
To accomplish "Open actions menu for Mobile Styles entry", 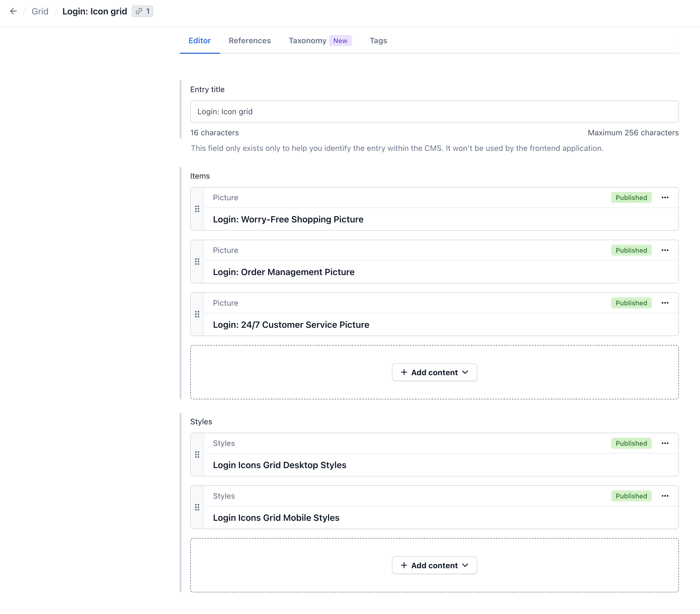I will [x=665, y=496].
